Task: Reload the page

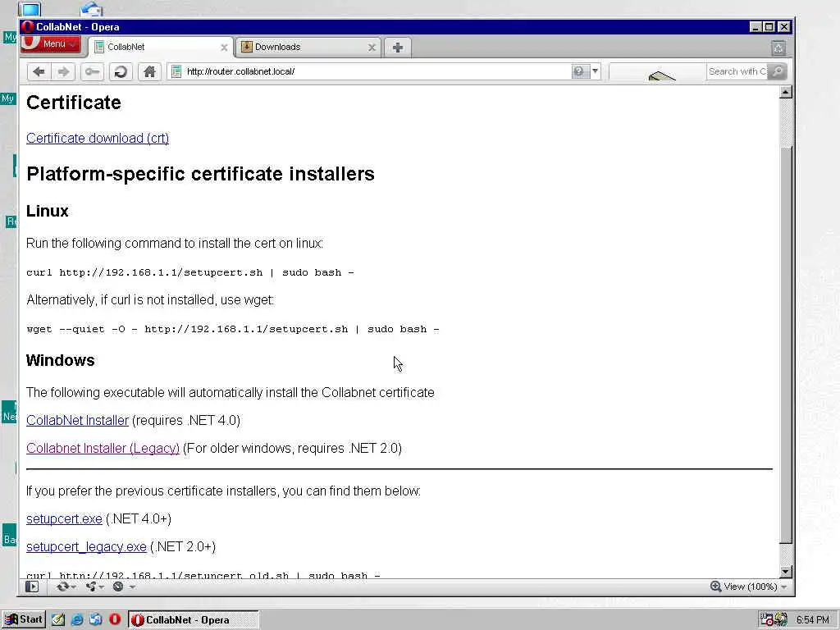Action: [121, 72]
